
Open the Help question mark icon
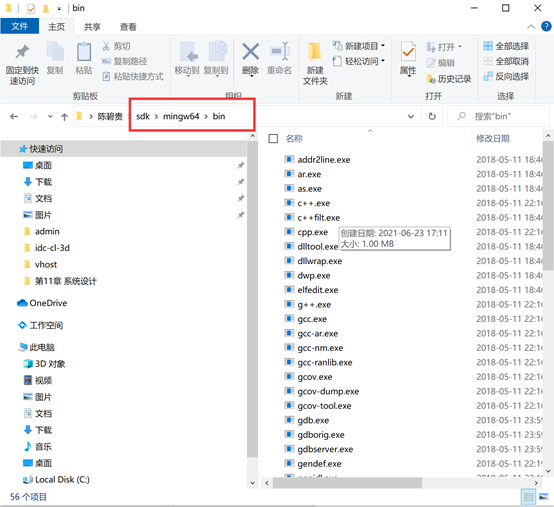pyautogui.click(x=546, y=26)
